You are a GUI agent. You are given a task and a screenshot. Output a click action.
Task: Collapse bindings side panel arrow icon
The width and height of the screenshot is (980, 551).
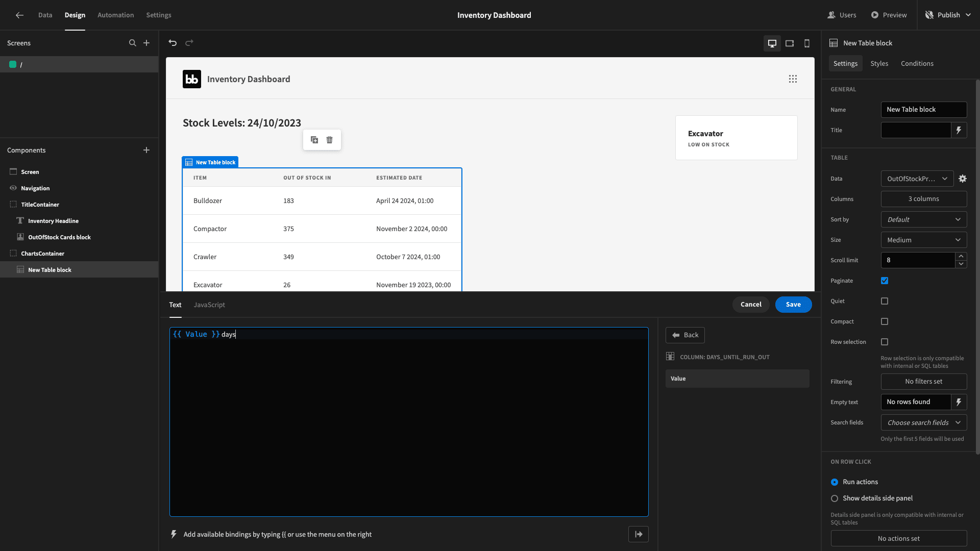click(x=639, y=534)
